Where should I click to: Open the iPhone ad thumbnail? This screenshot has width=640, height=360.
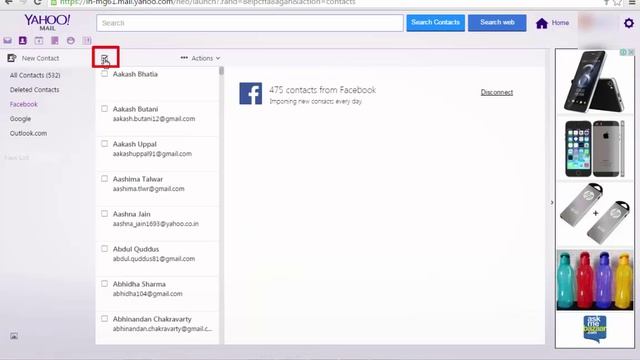pyautogui.click(x=595, y=149)
